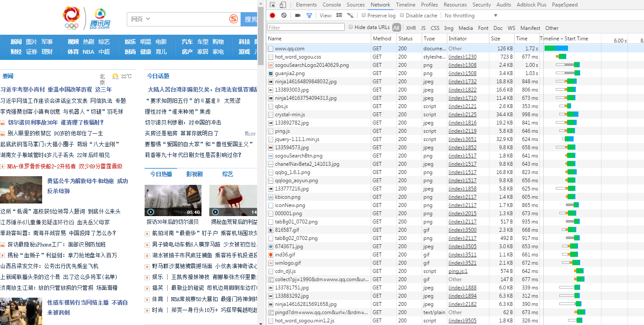This screenshot has height=325, width=644.
Task: Switch to large request rows view icon
Action: pos(339,15)
